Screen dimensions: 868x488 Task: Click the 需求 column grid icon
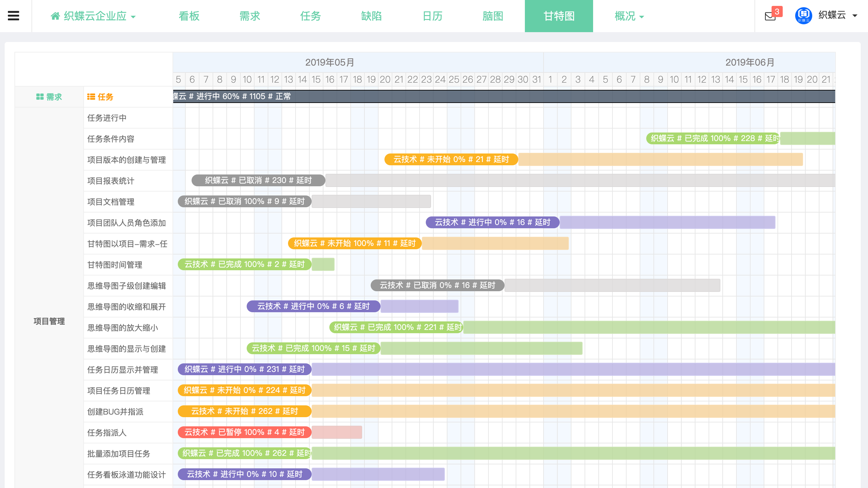pyautogui.click(x=40, y=97)
